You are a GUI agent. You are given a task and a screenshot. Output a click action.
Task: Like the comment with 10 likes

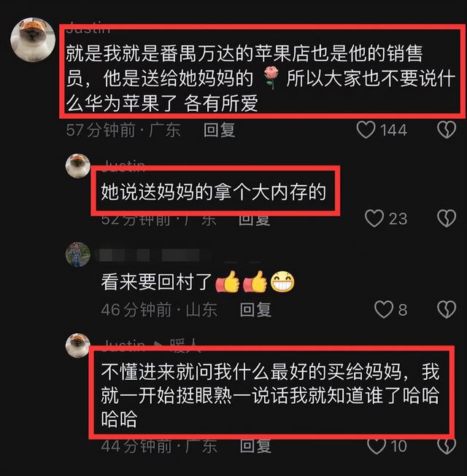[377, 446]
